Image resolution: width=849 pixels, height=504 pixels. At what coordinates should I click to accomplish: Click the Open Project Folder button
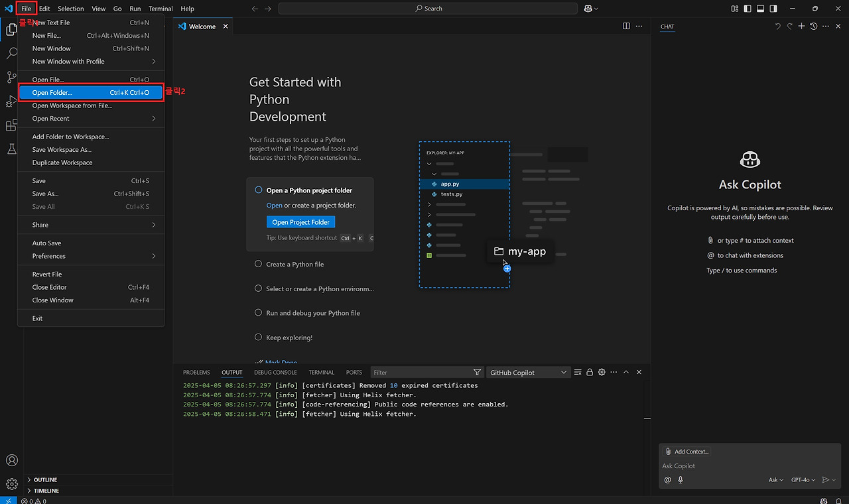click(x=300, y=221)
